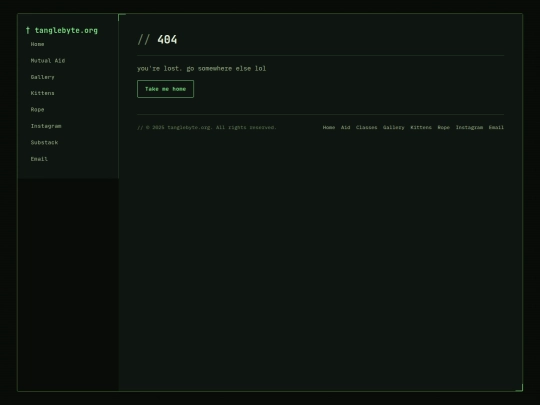Go to Gallery via footer link

tap(394, 127)
